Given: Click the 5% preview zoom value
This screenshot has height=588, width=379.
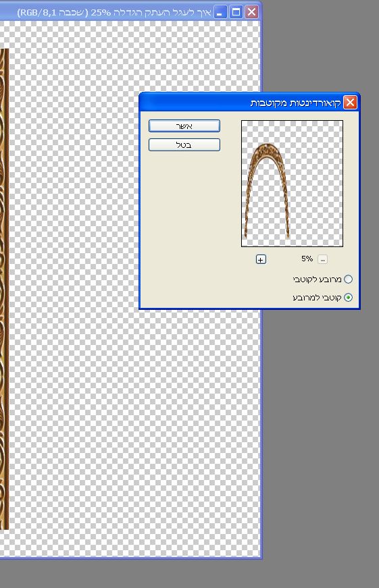Looking at the screenshot, I should (307, 259).
